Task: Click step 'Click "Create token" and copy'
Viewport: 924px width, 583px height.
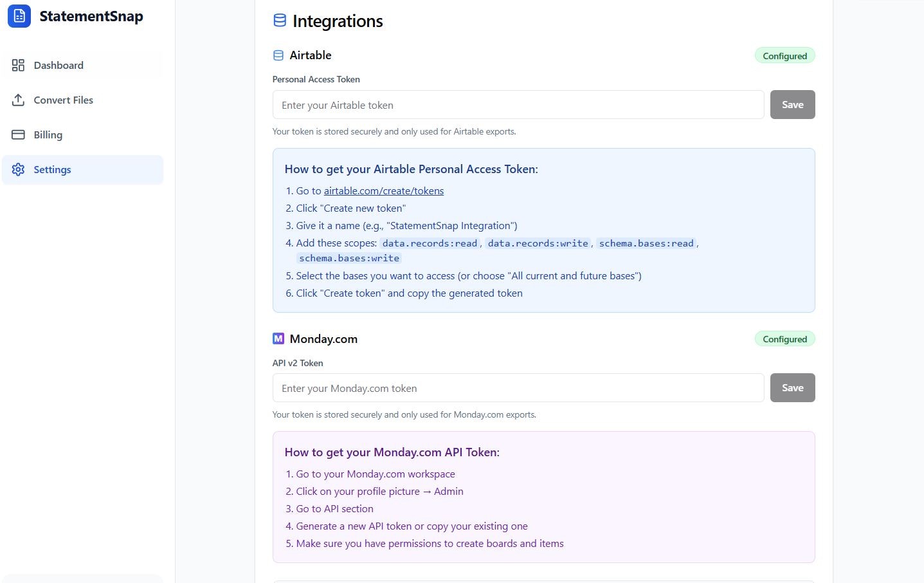Action: click(x=409, y=293)
